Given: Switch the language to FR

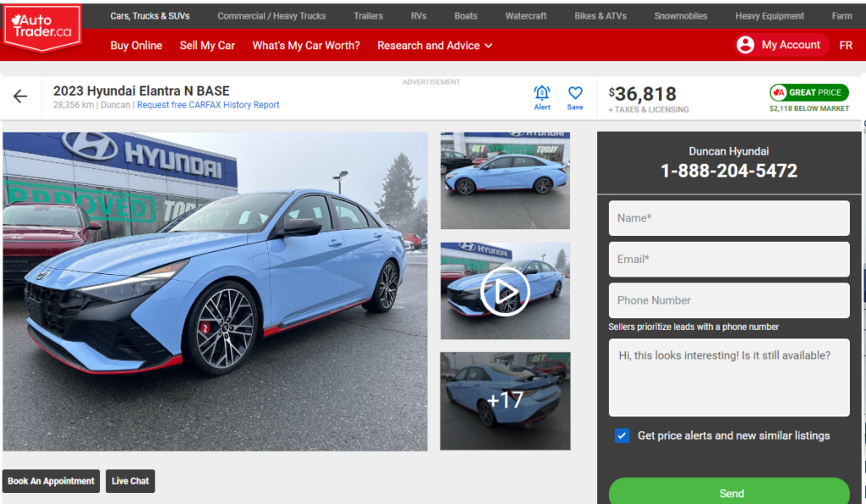Looking at the screenshot, I should (846, 46).
